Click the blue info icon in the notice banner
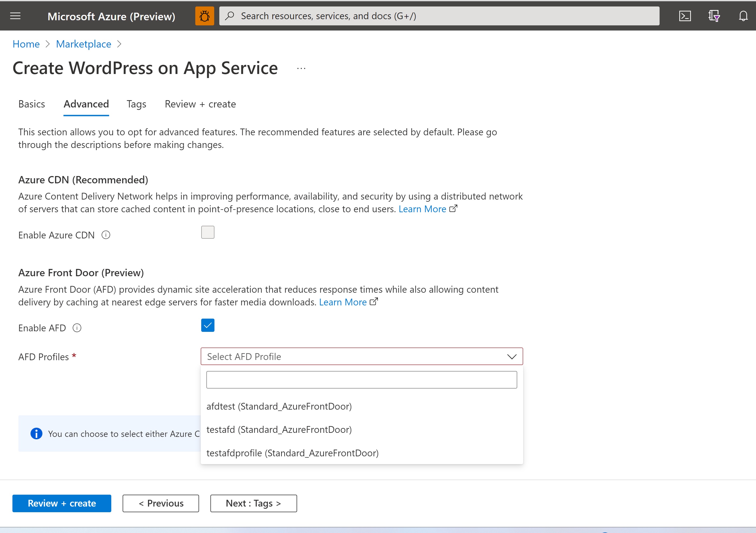756x533 pixels. click(x=36, y=434)
